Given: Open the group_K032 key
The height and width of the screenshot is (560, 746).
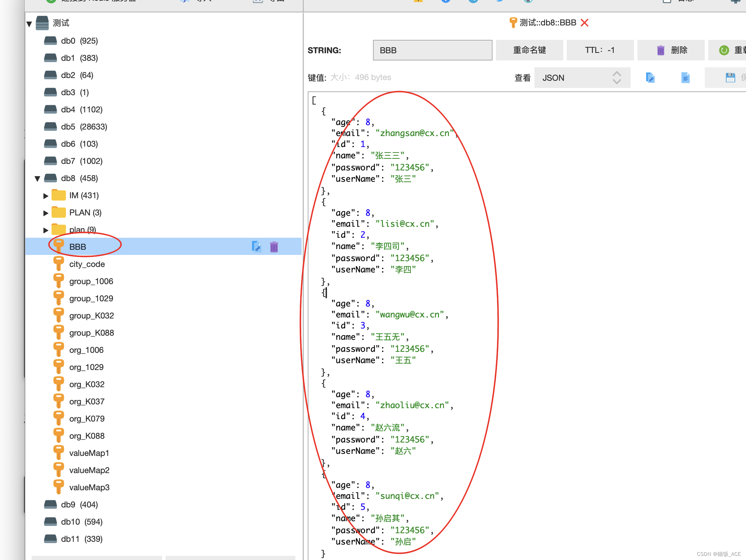Looking at the screenshot, I should [x=91, y=316].
